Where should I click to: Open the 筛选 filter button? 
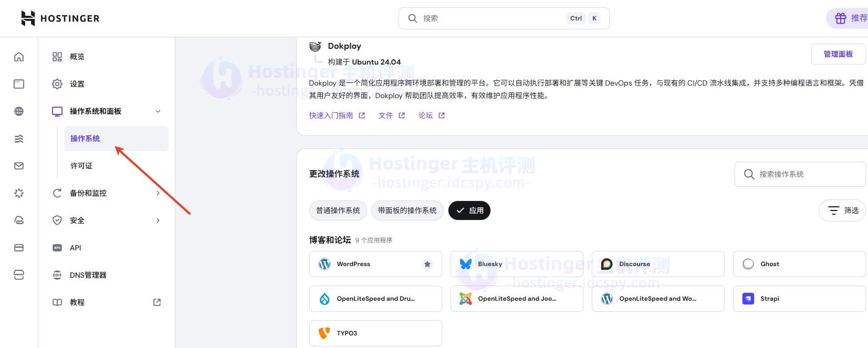point(842,210)
